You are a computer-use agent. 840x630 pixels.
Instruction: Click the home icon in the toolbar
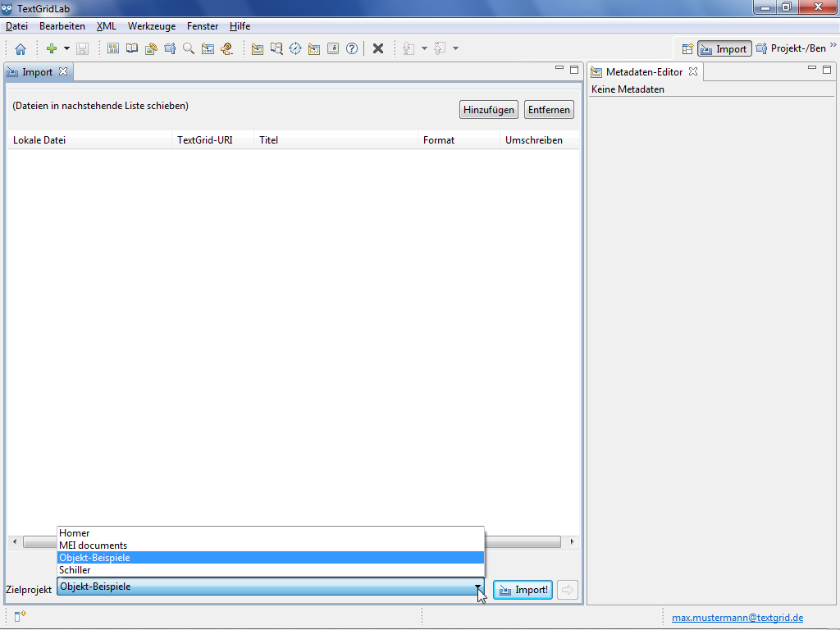click(21, 49)
